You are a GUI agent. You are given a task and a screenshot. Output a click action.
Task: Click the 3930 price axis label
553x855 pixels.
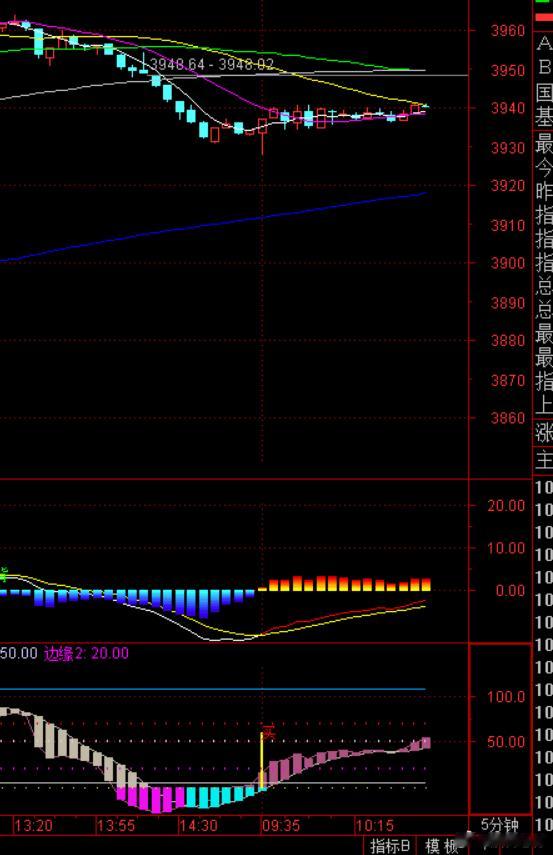[507, 148]
